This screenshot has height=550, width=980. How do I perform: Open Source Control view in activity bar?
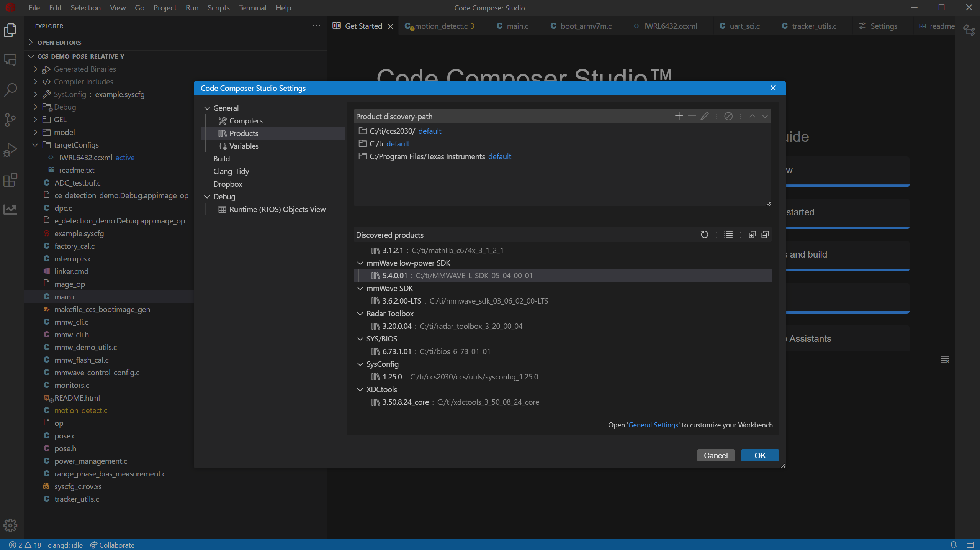point(10,120)
